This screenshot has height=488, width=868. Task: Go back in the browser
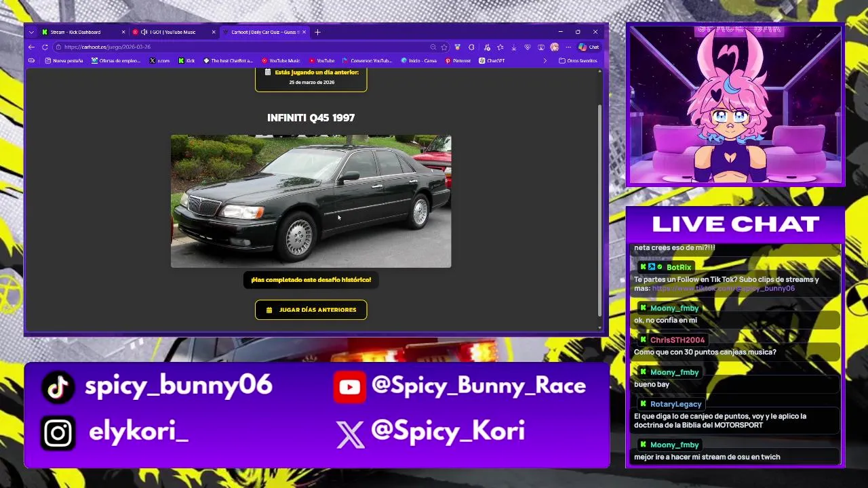(31, 47)
